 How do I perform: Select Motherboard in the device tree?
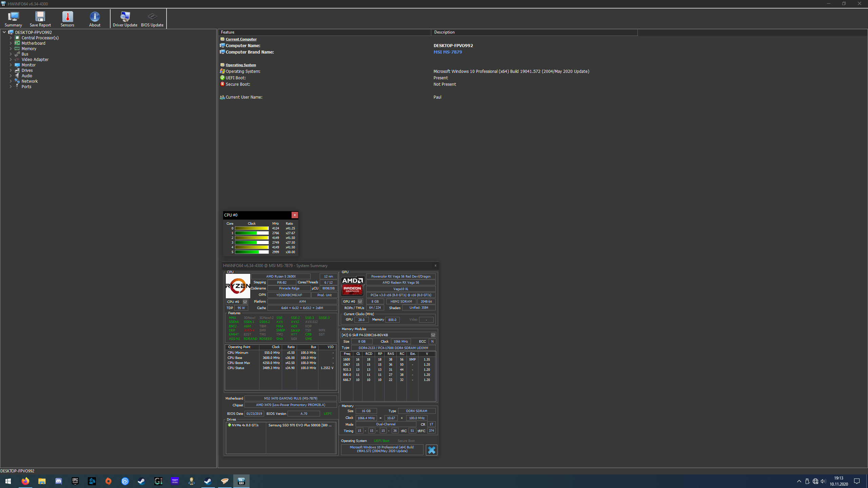(33, 43)
